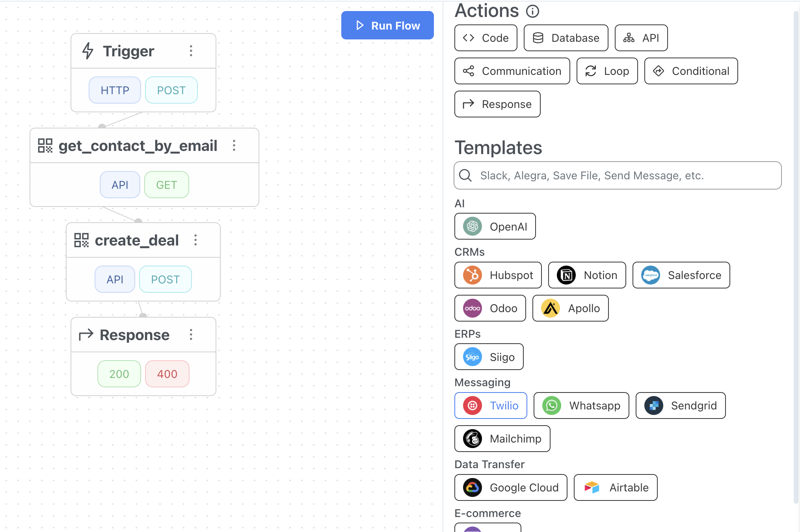Select the Airtable template
This screenshot has width=800, height=532.
click(616, 487)
